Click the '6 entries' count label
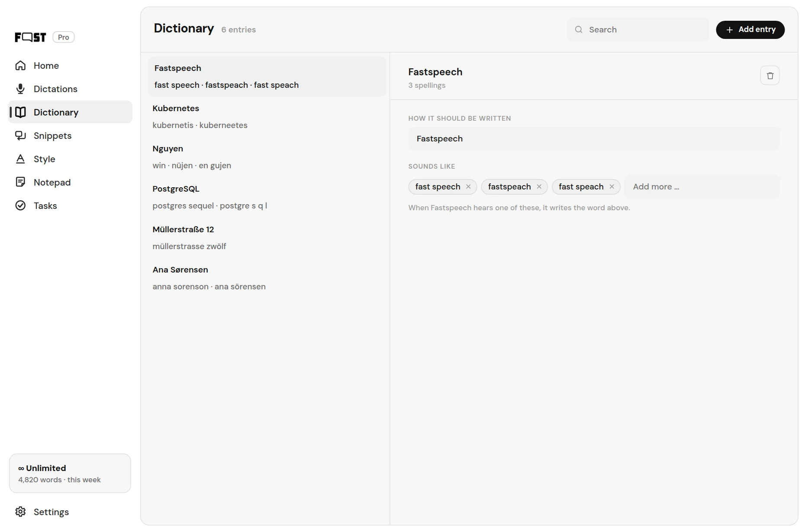 tap(238, 30)
